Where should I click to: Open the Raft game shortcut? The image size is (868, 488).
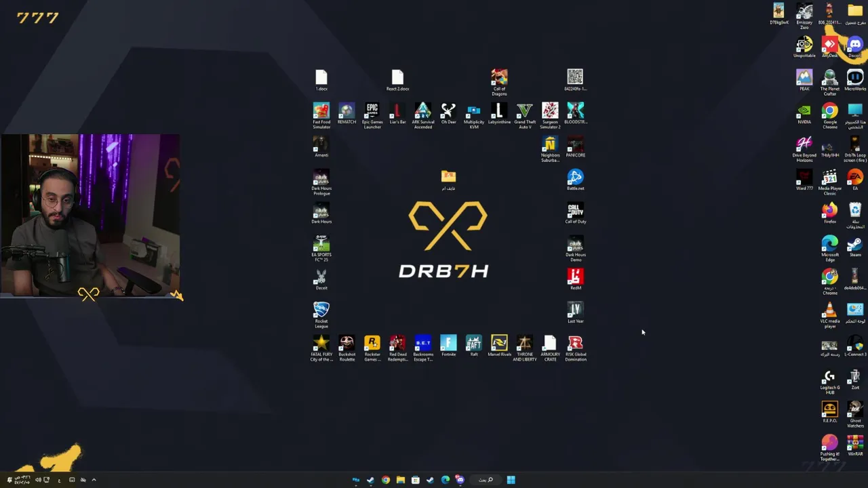[474, 346]
